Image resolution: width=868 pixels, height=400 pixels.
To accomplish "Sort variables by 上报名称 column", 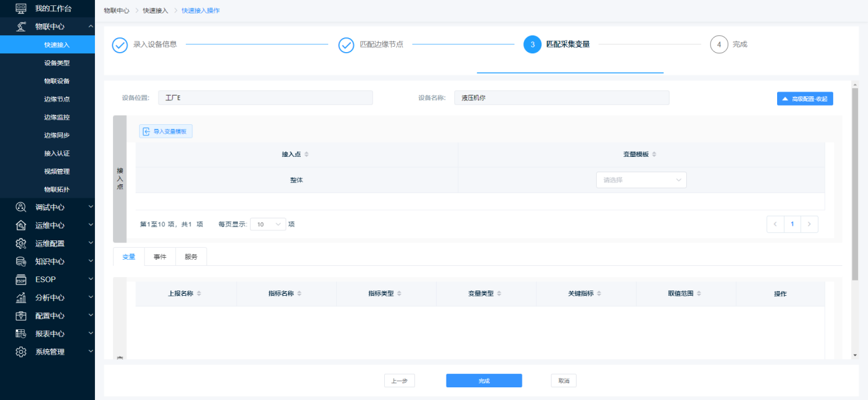I will click(198, 294).
